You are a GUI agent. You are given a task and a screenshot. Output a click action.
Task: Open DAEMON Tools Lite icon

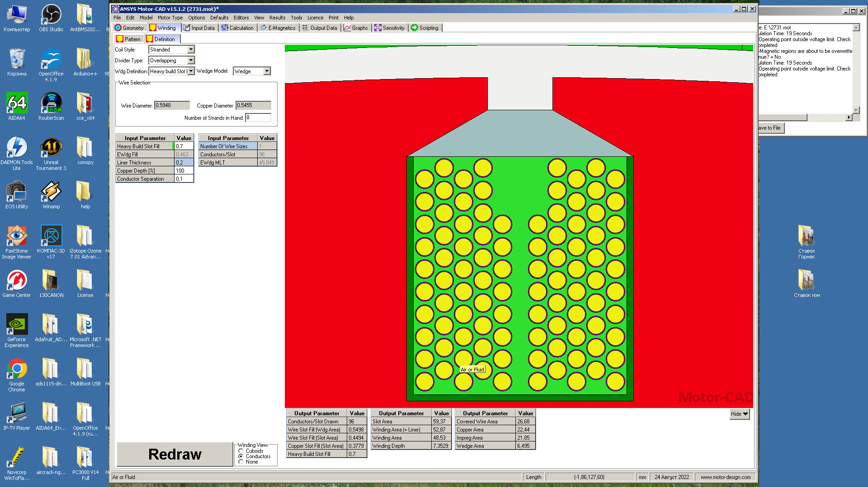pos(17,154)
